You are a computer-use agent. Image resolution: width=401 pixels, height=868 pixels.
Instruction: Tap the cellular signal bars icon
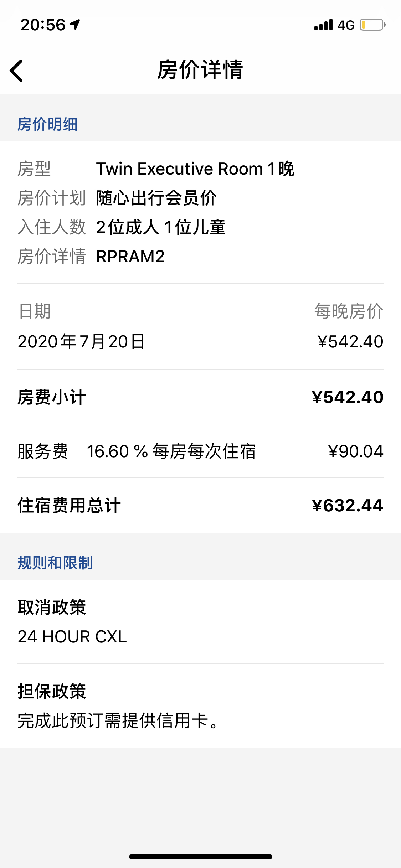[323, 25]
